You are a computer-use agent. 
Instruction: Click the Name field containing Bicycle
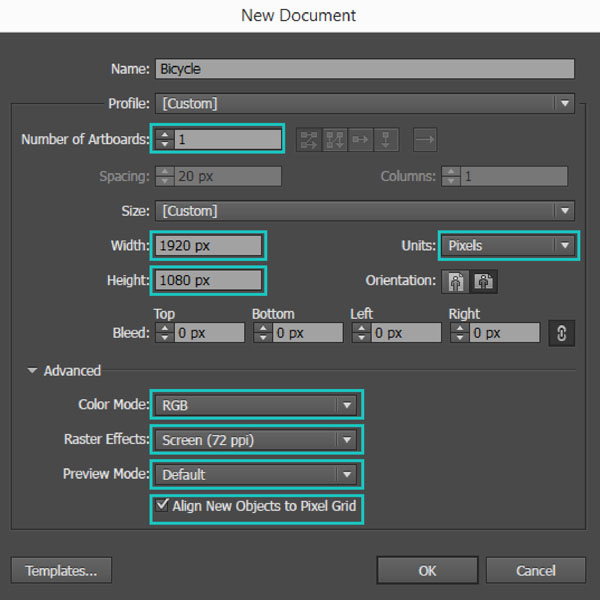364,69
